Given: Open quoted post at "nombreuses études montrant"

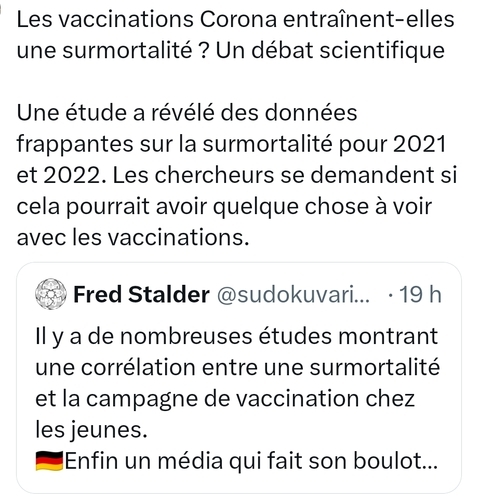Looking at the screenshot, I should coord(279,336).
